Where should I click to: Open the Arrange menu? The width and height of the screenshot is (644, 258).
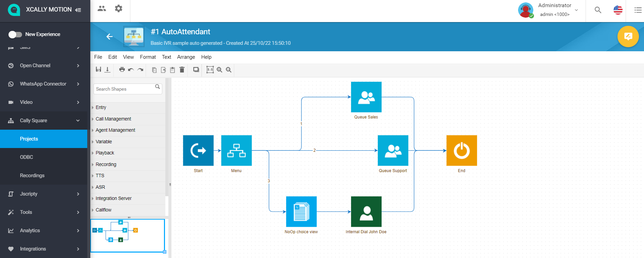[x=186, y=57]
